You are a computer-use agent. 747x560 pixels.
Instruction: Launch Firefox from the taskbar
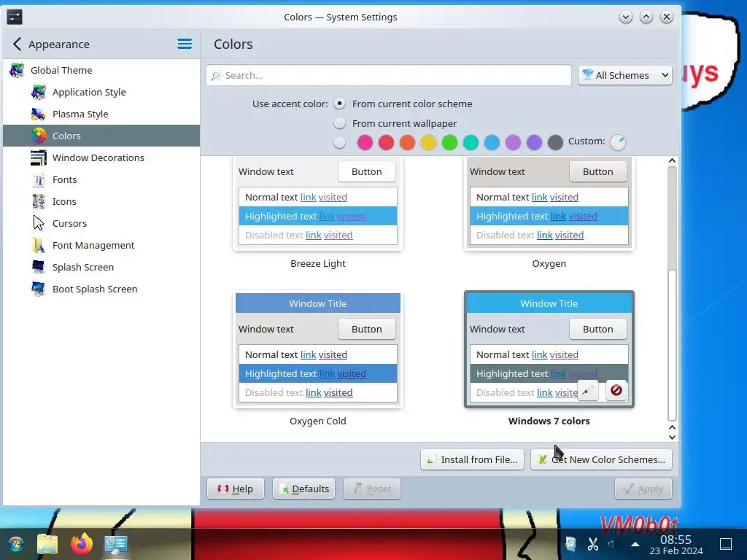tap(82, 544)
